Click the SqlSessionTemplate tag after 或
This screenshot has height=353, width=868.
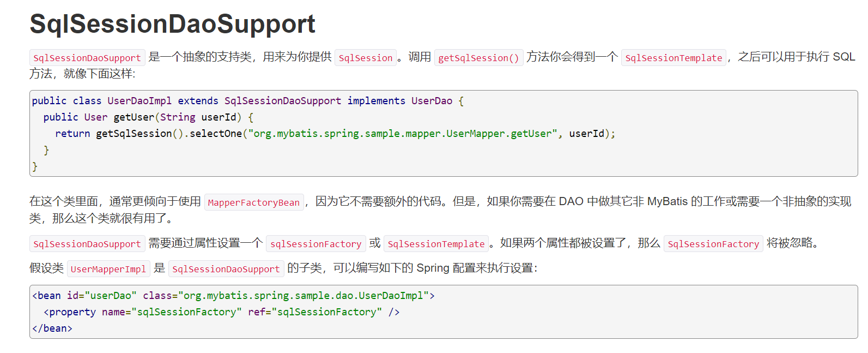tap(436, 244)
